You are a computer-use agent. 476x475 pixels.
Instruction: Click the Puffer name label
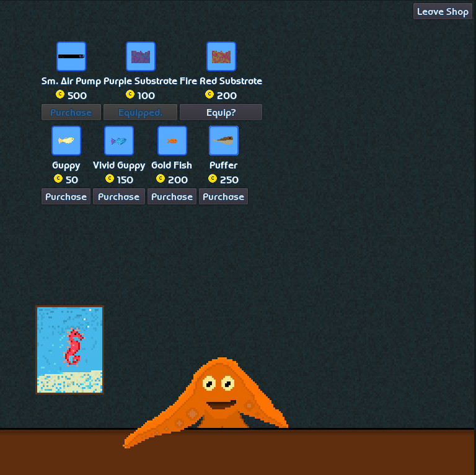click(223, 165)
